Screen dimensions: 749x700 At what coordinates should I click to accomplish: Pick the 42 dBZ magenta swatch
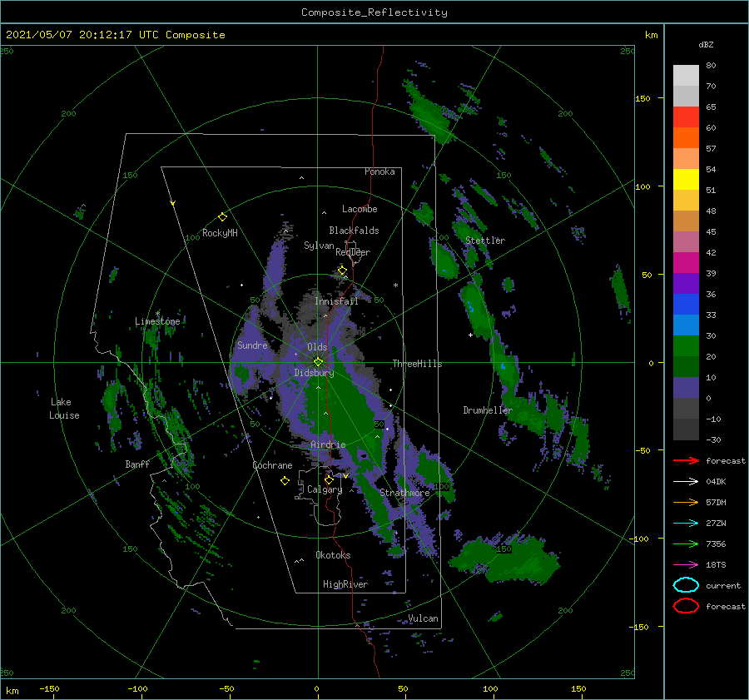tap(686, 262)
